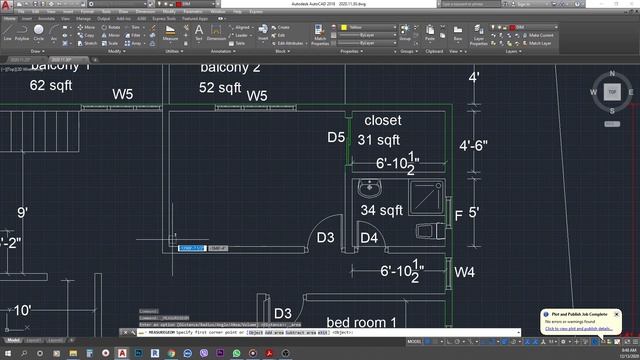This screenshot has height=360, width=640.
Task: Switch to the Insert ribbon tab
Action: coord(27,18)
